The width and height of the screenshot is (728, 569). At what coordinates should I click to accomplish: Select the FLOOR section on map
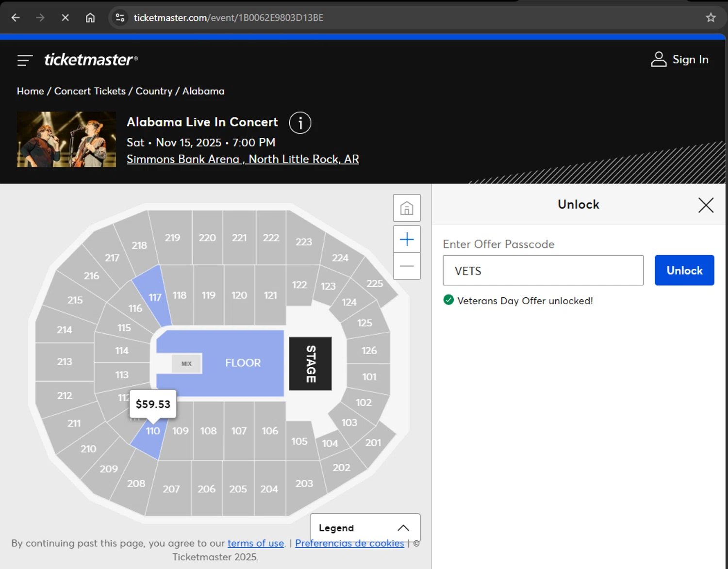243,363
